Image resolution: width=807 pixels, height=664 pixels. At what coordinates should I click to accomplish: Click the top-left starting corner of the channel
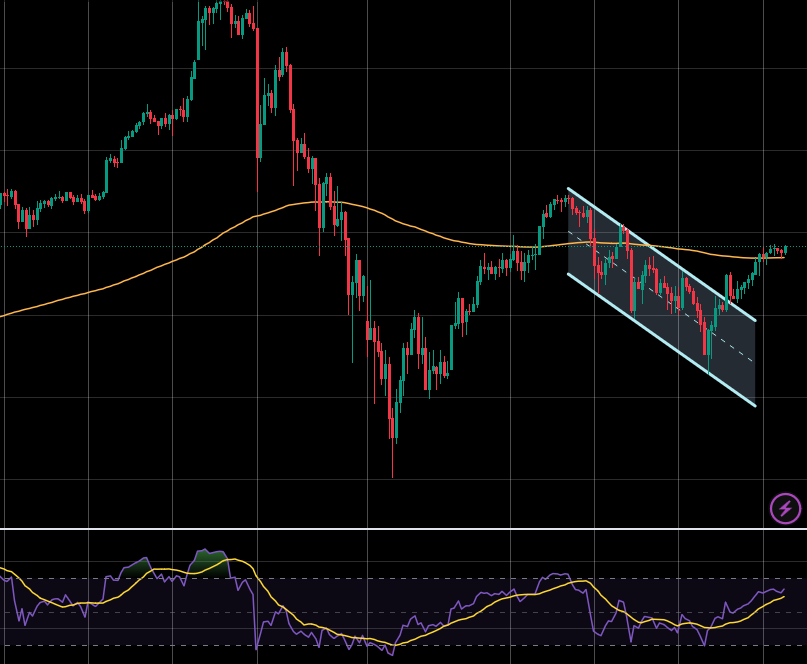(x=568, y=189)
